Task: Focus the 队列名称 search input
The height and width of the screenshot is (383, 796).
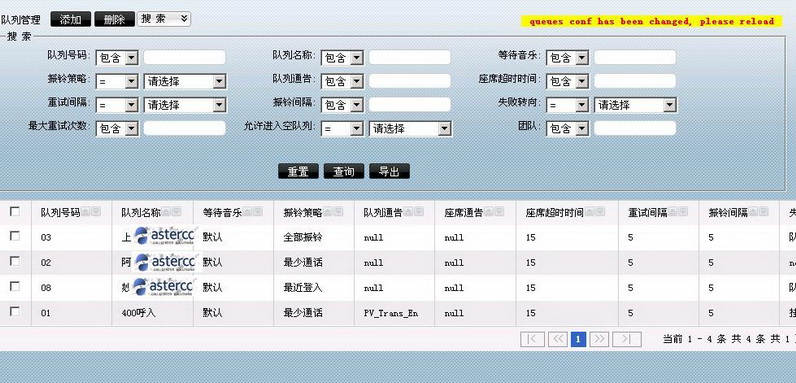Action: click(410, 57)
